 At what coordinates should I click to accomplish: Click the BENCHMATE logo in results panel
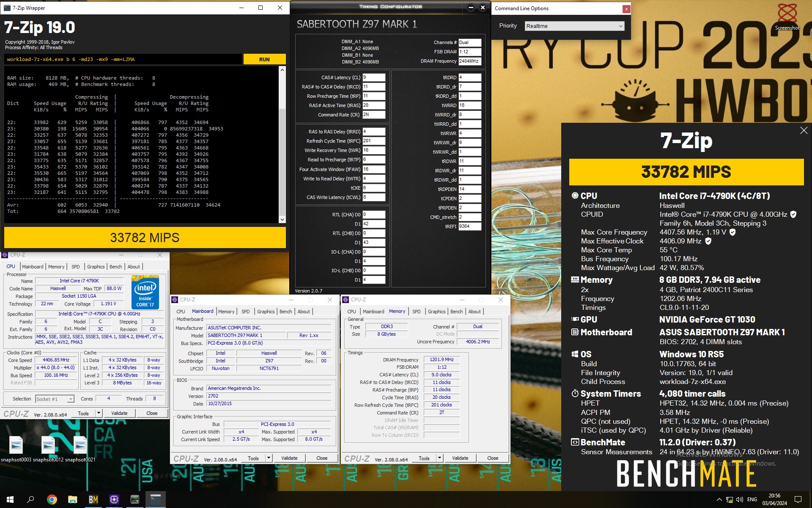(686, 474)
